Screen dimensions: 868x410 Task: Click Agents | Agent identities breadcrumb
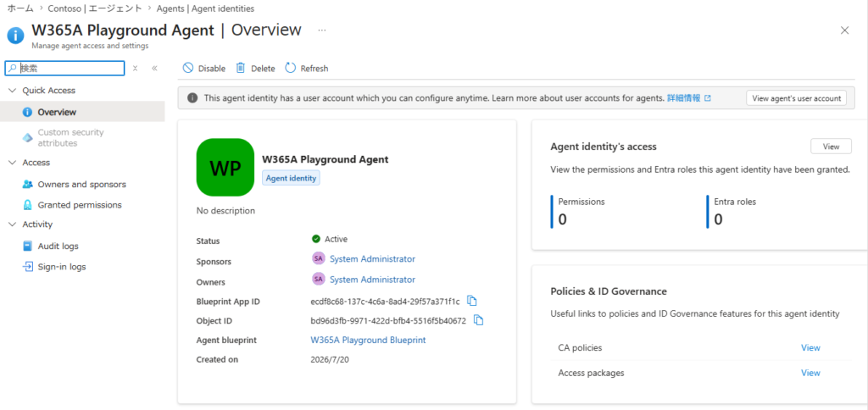205,8
